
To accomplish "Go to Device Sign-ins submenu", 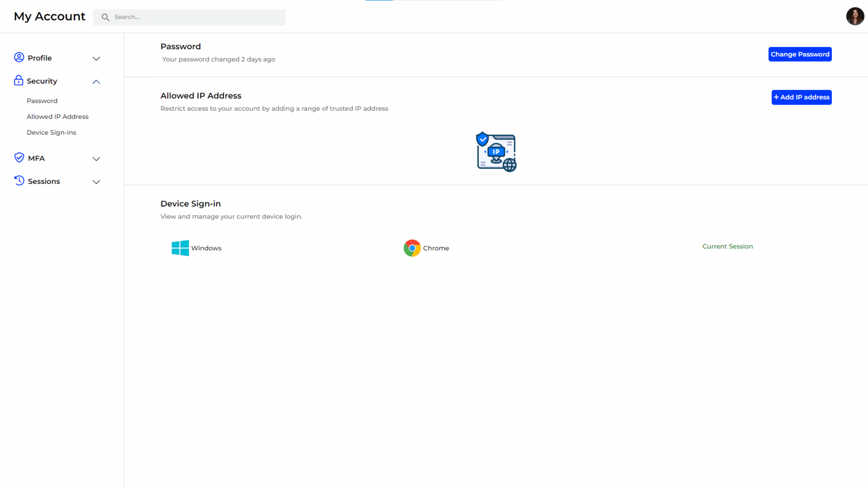I will click(x=52, y=132).
